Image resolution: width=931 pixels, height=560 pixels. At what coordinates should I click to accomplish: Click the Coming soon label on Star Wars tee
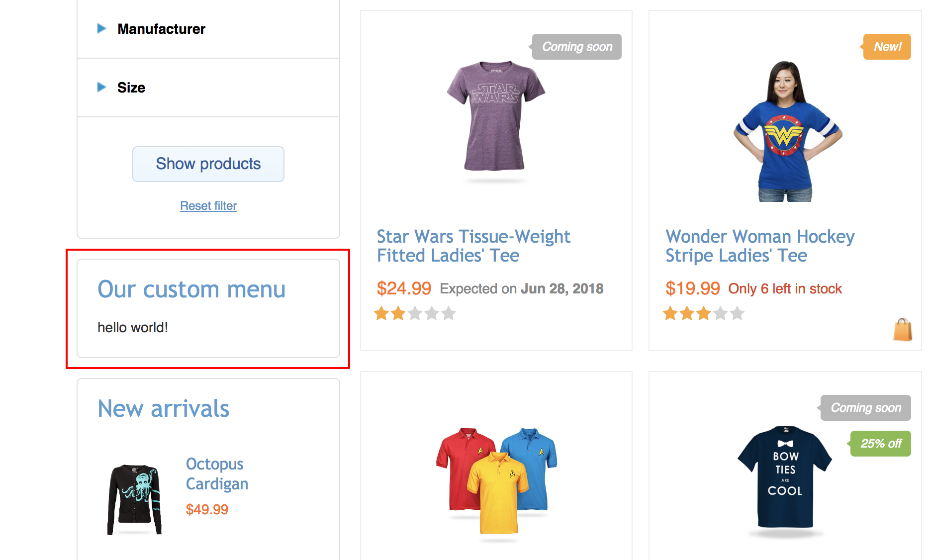click(x=577, y=47)
